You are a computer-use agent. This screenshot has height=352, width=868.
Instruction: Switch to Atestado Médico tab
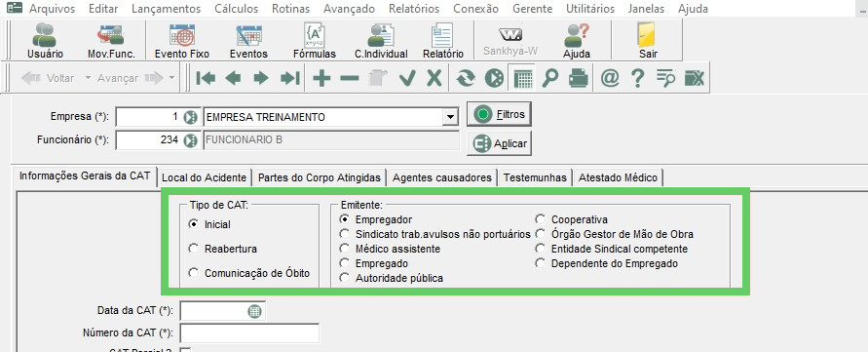[x=618, y=177]
